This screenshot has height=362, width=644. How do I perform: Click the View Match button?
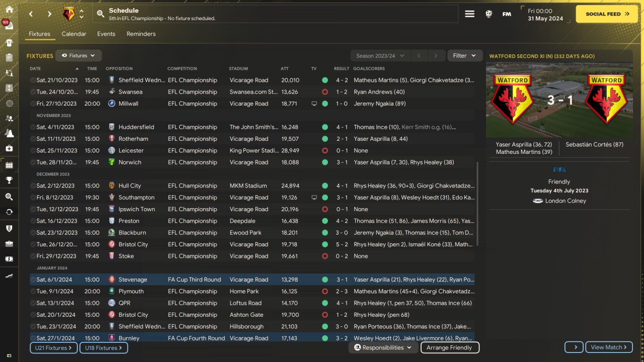pyautogui.click(x=609, y=347)
